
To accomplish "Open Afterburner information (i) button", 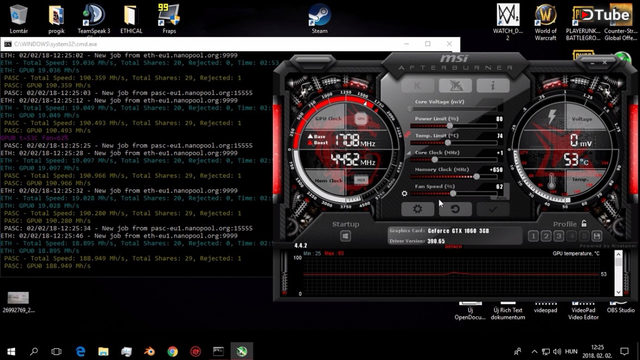I will 493,86.
